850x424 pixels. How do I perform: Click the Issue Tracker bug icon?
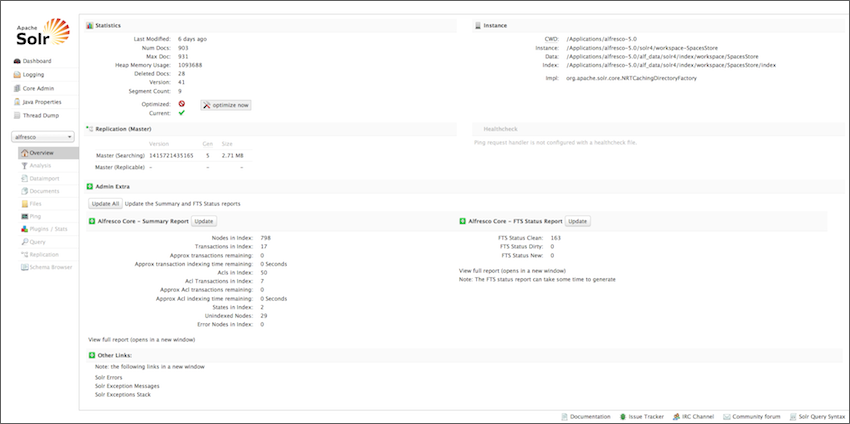[622, 415]
